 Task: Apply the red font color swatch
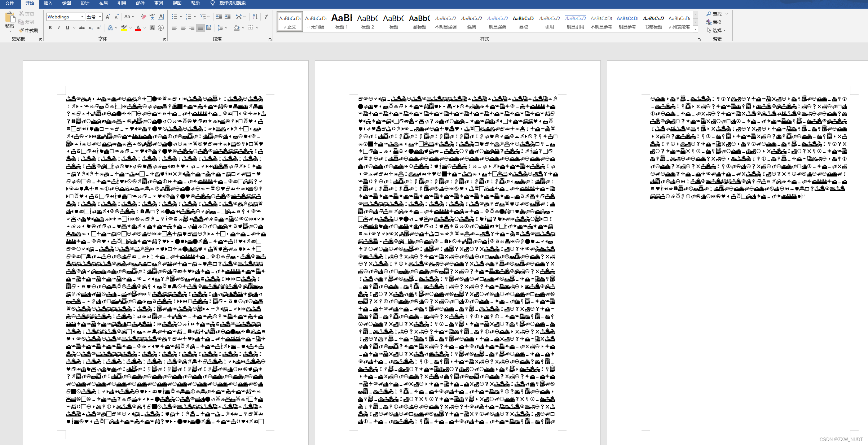click(x=138, y=28)
